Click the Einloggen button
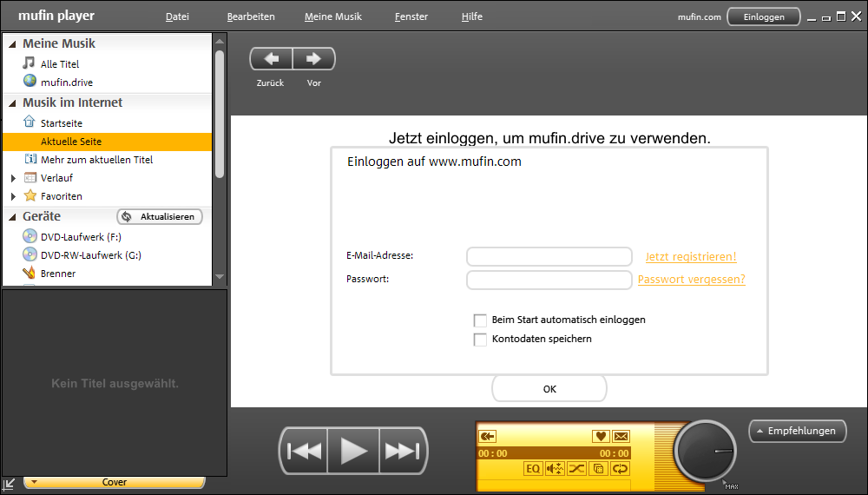868x495 pixels. point(764,16)
